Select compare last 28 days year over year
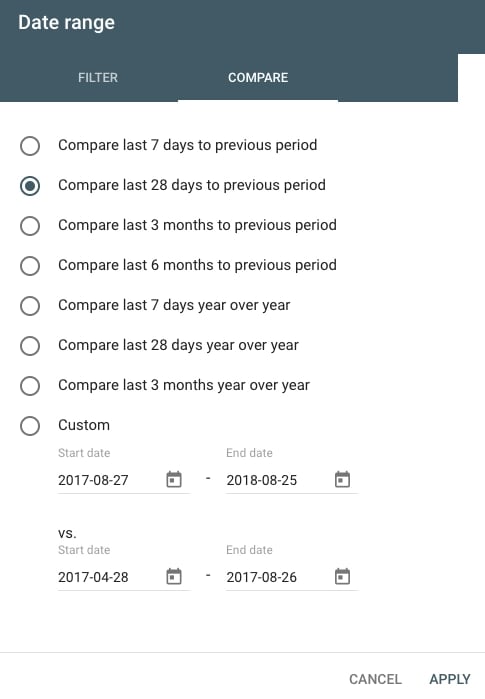This screenshot has width=485, height=699. click(30, 345)
